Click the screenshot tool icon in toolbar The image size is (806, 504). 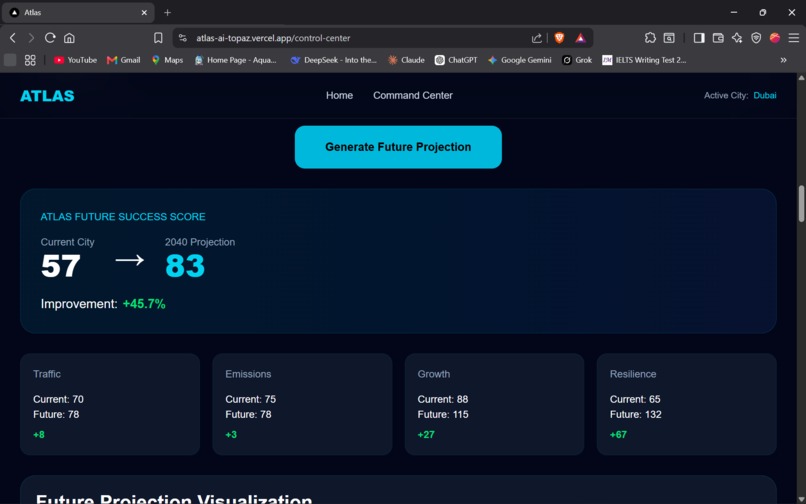[669, 38]
